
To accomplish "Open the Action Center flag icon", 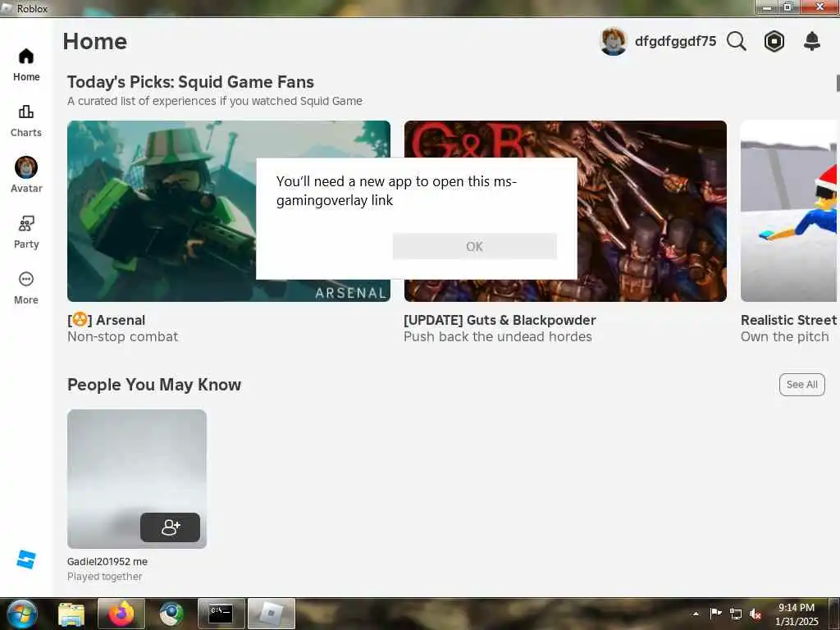I will pyautogui.click(x=715, y=614).
